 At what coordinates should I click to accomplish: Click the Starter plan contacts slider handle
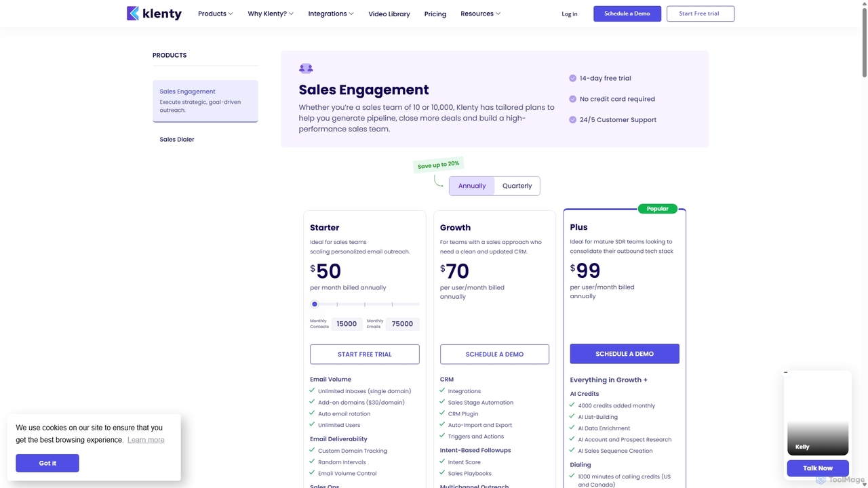click(315, 304)
